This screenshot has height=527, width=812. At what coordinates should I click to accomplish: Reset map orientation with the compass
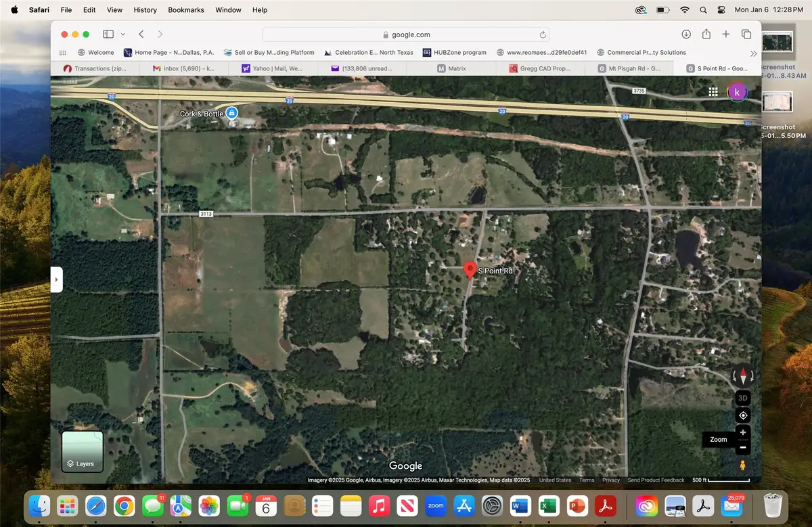(x=742, y=375)
